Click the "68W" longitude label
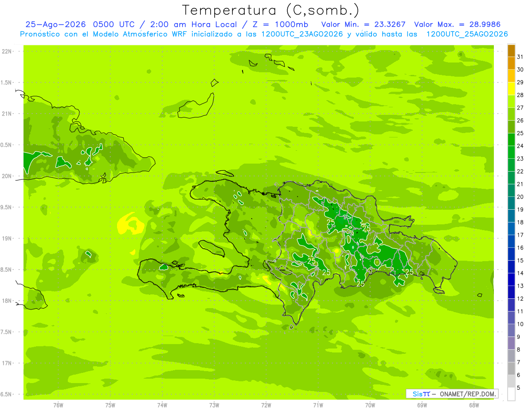This screenshot has width=532, height=411. click(474, 404)
